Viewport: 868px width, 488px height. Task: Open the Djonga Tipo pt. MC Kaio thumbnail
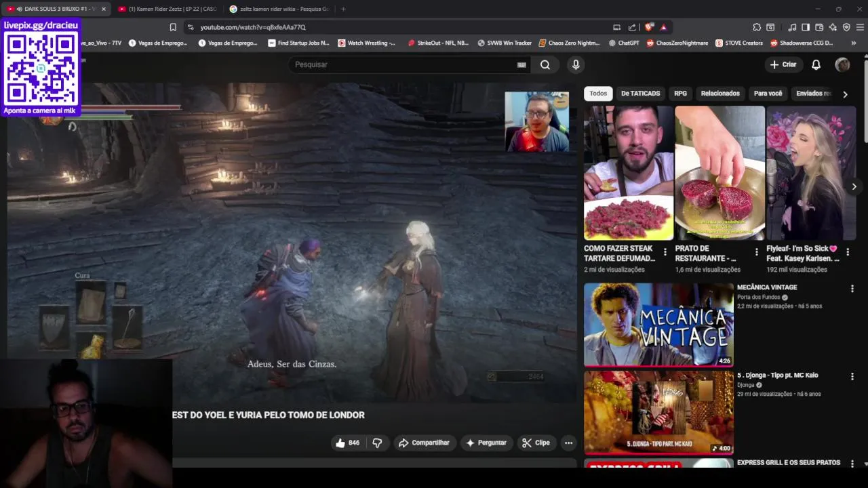658,412
